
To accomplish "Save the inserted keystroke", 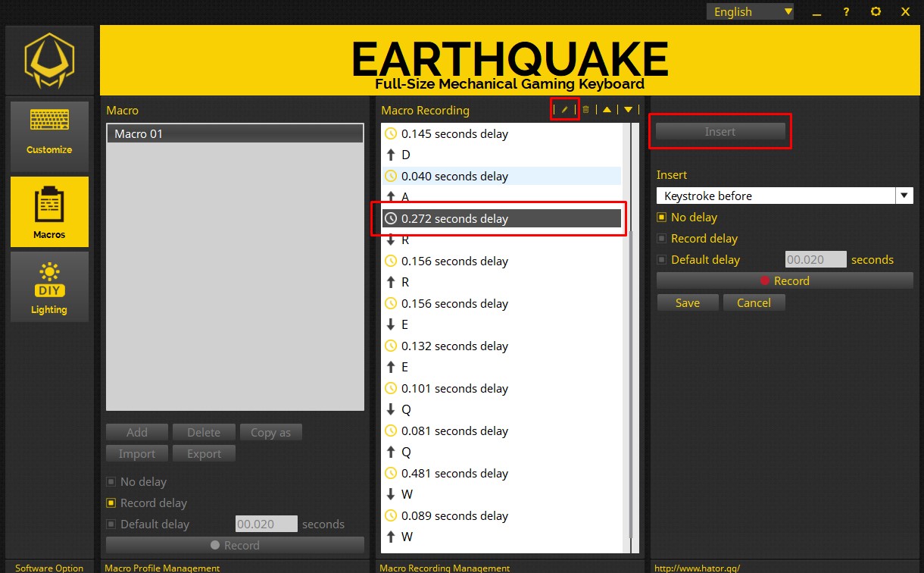I will (688, 302).
